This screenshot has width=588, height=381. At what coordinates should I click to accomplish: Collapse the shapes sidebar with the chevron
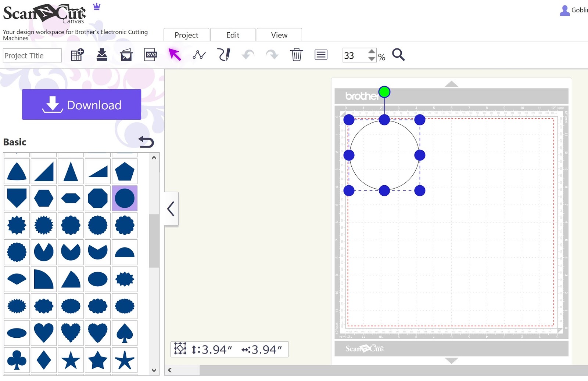171,208
